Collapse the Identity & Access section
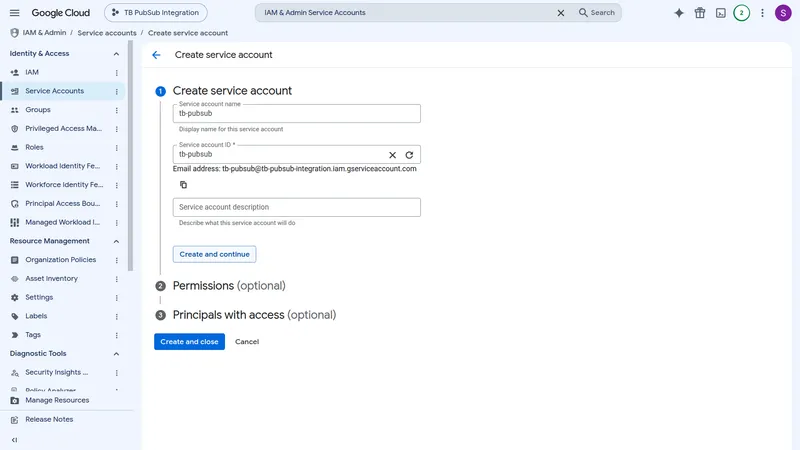This screenshot has height=450, width=800. [x=116, y=54]
